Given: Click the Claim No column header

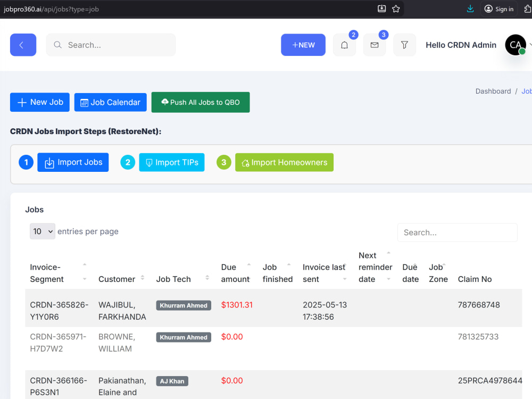Looking at the screenshot, I should 475,279.
